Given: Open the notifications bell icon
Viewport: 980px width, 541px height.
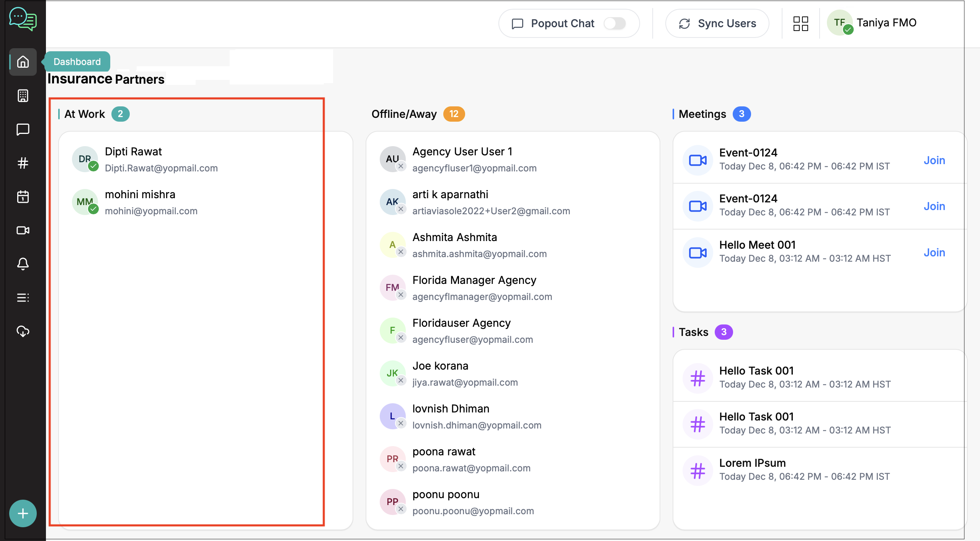Looking at the screenshot, I should 23,264.
